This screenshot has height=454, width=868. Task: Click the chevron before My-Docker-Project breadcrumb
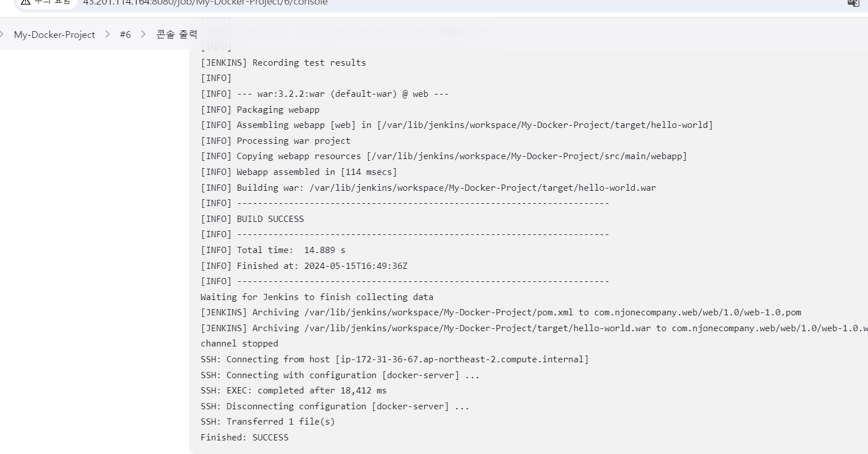tap(2, 35)
